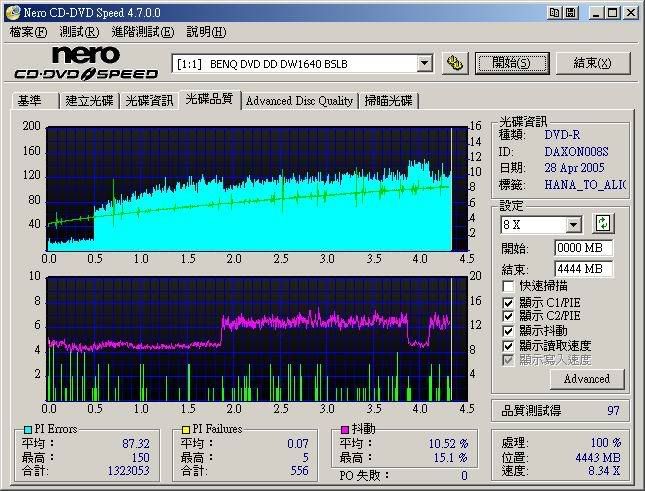Screen dimensions: 645x491
Task: Click the quality score value 97
Action: pos(613,410)
